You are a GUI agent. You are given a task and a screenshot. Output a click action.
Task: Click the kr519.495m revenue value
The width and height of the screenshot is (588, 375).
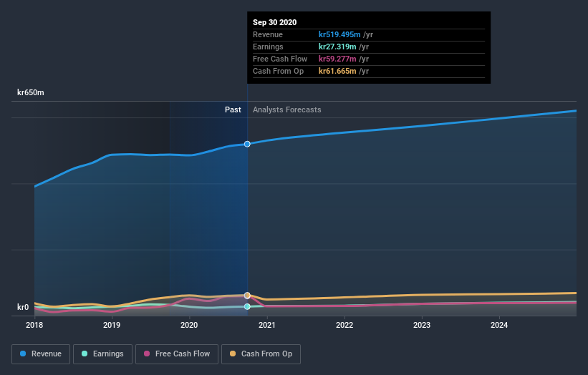(x=339, y=34)
